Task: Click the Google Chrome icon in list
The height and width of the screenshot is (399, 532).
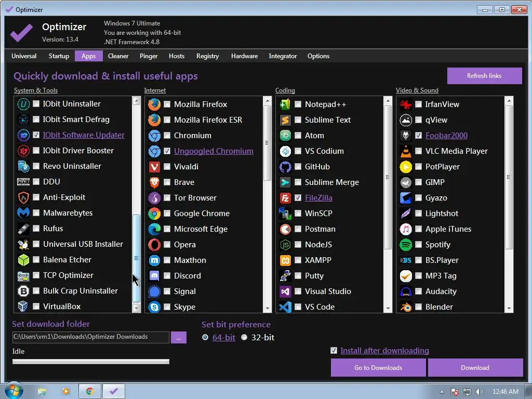Action: point(154,214)
